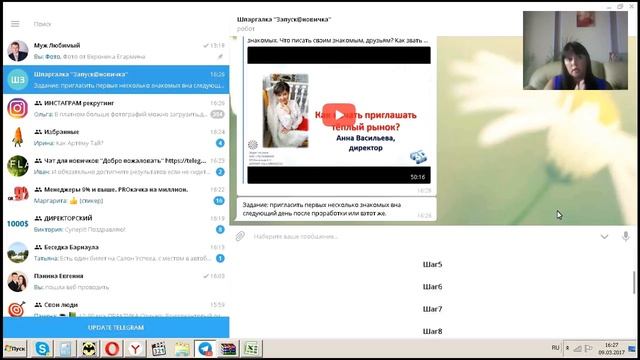Open the Беседка Барнаула group chat
Image resolution: width=640 pixels, height=360 pixels.
click(116, 253)
